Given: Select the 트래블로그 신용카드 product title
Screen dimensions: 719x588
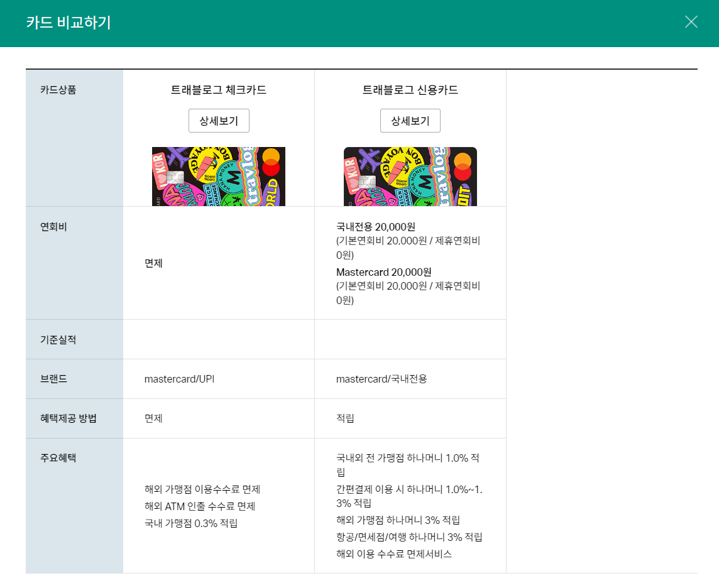Looking at the screenshot, I should coord(410,90).
